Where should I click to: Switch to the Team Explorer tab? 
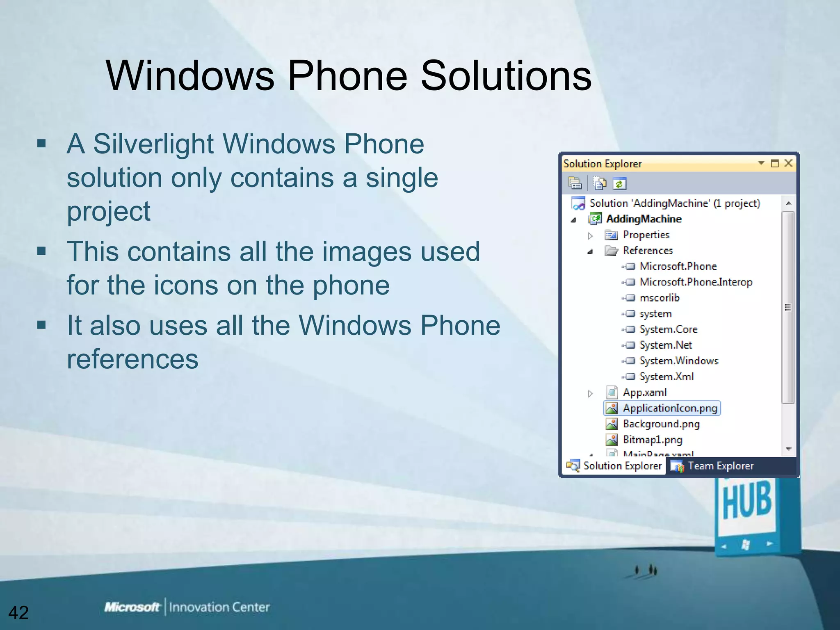point(712,466)
